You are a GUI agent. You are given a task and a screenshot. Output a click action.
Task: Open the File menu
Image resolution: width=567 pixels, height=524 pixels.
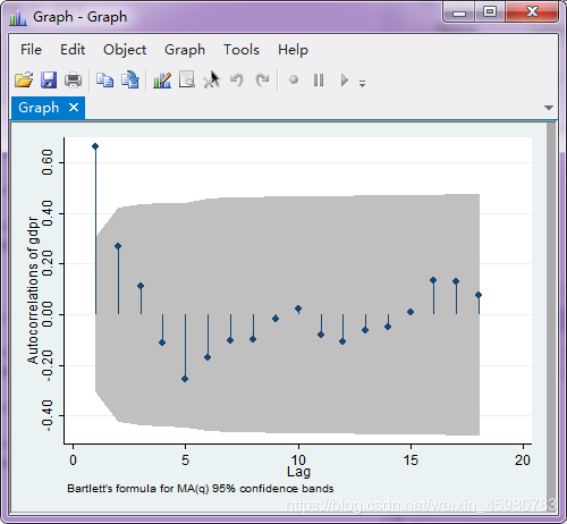[x=31, y=50]
